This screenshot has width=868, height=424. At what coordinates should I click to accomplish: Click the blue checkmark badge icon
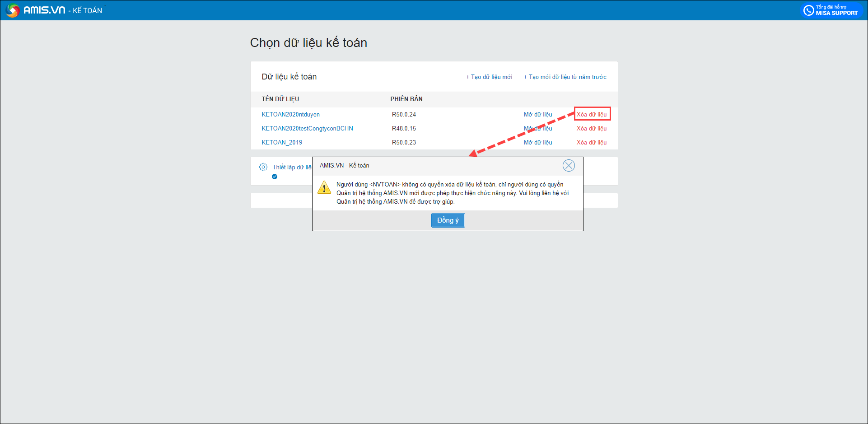[x=275, y=177]
